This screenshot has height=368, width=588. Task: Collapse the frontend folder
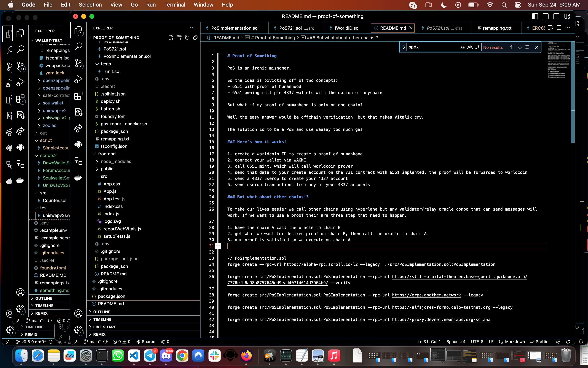click(x=95, y=154)
